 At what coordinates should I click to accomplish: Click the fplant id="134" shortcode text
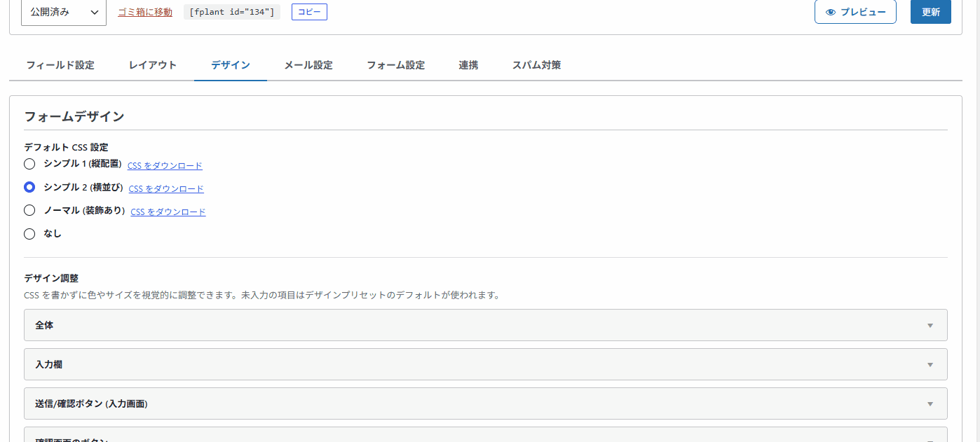(232, 12)
